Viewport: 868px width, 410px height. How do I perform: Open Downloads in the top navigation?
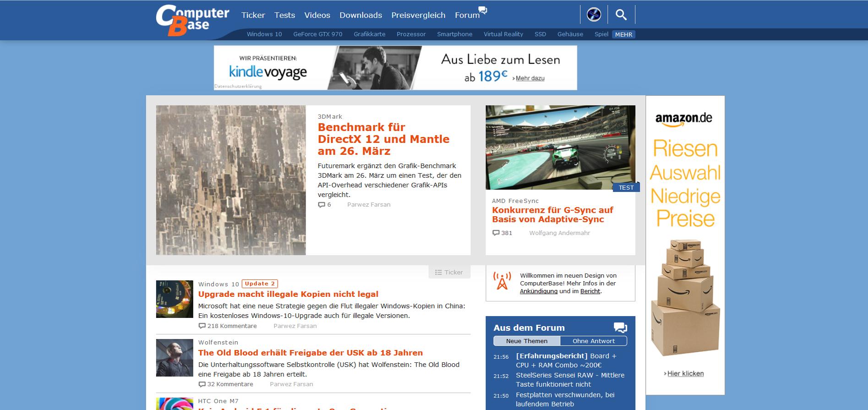click(x=360, y=15)
